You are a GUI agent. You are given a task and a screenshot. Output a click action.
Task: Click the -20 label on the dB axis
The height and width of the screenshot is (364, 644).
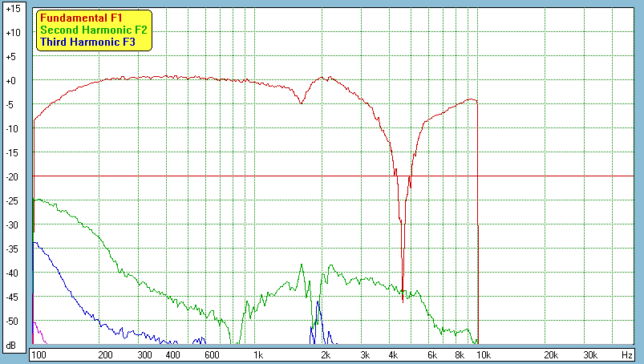[x=12, y=177]
